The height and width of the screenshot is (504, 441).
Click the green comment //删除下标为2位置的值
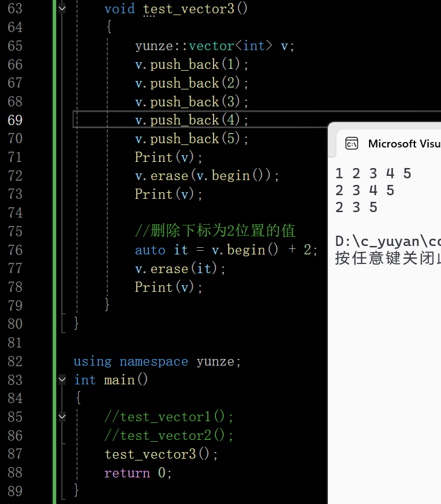215,231
